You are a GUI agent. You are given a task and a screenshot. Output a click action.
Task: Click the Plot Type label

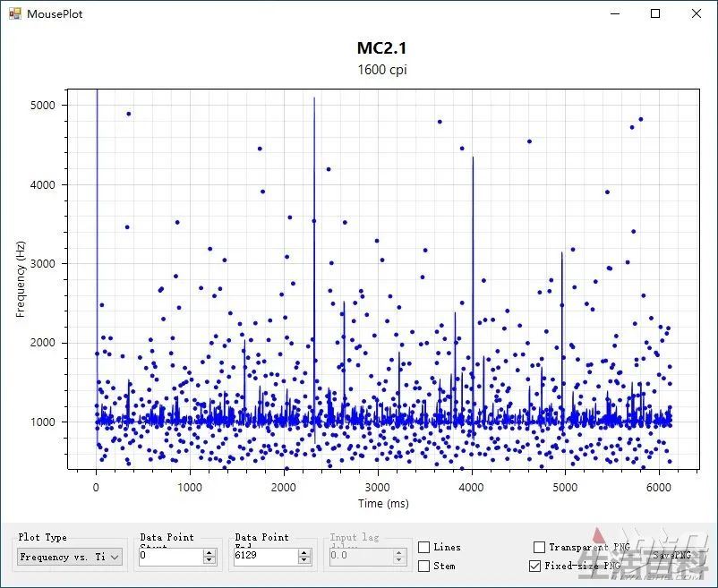coord(43,537)
